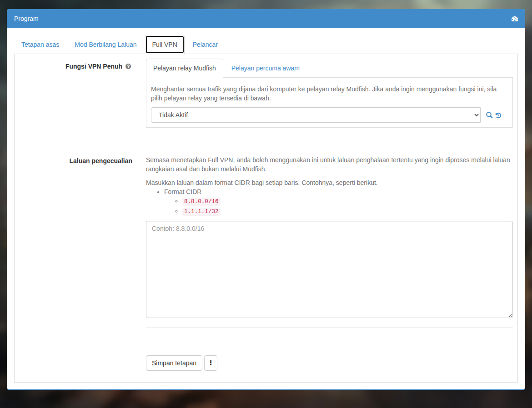The width and height of the screenshot is (532, 408).
Task: Expand the Tidak Aktif relay server dropdown
Action: click(316, 115)
